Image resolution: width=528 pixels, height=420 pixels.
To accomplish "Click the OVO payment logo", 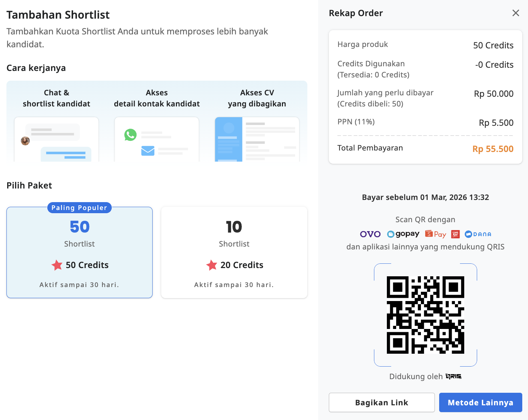I will coord(370,234).
